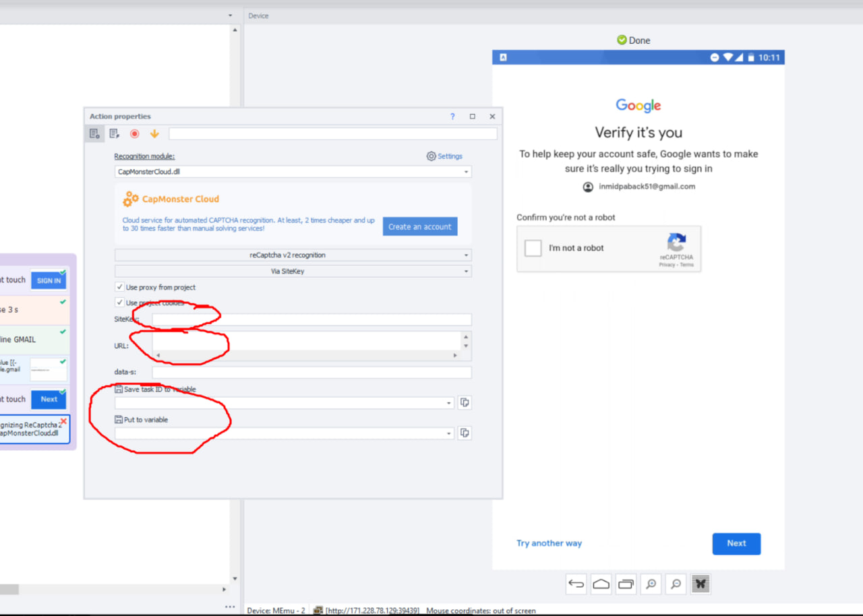Open help with the question mark icon

[x=452, y=117]
